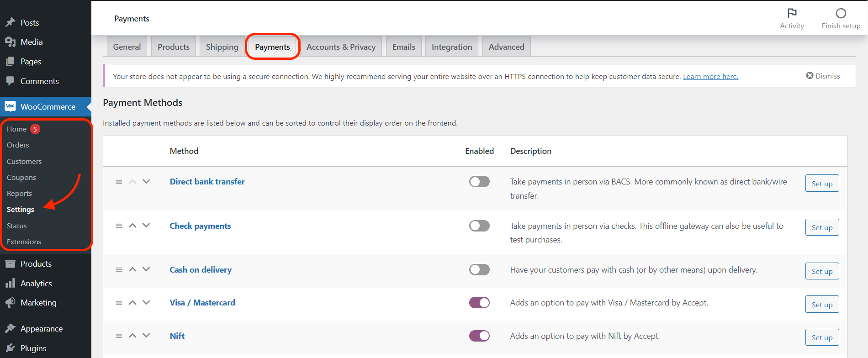Select the Payments tab

point(272,47)
